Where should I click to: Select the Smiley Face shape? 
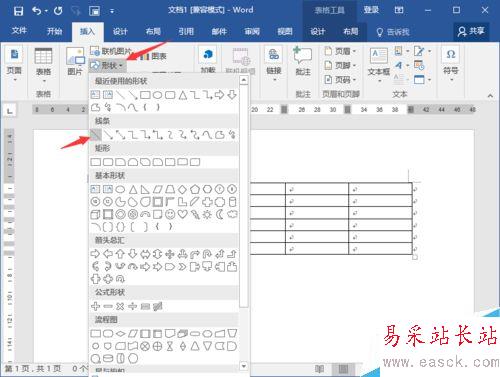170,214
